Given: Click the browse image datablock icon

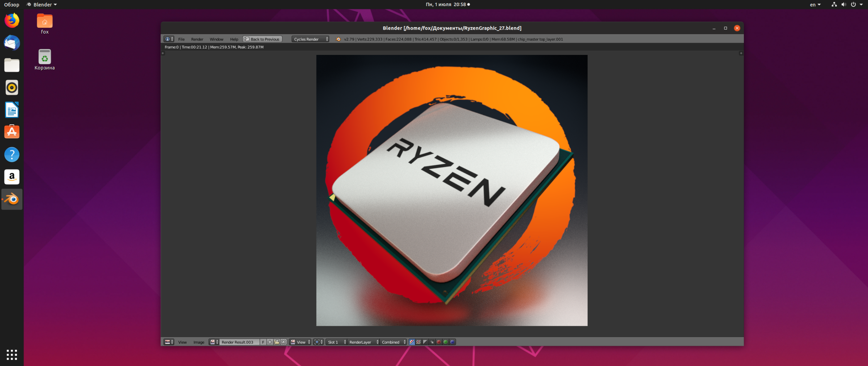Looking at the screenshot, I should [x=214, y=342].
